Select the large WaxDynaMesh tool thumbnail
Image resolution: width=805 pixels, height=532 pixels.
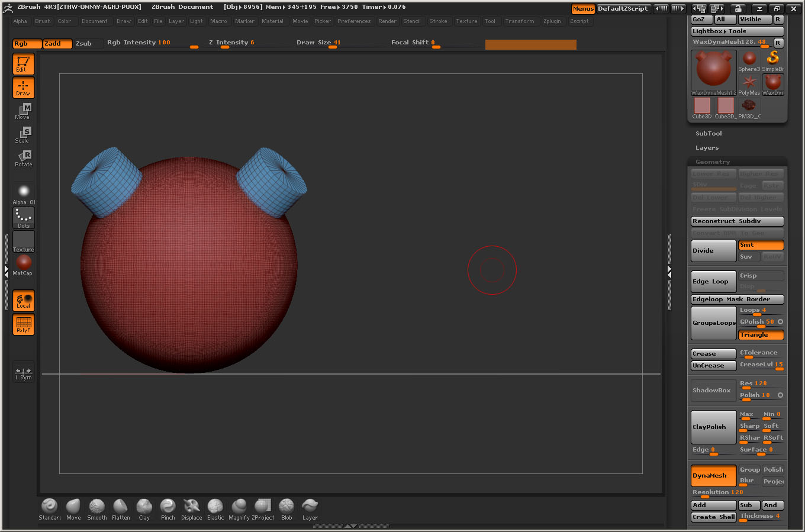(714, 73)
